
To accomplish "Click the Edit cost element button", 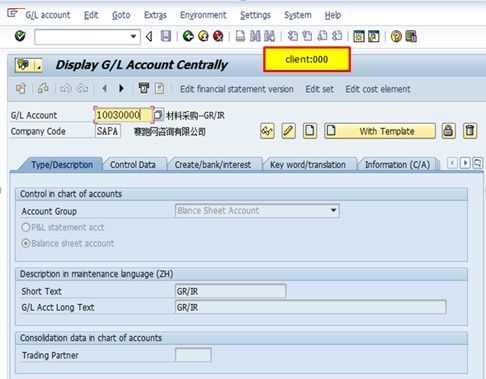I will pyautogui.click(x=378, y=89).
